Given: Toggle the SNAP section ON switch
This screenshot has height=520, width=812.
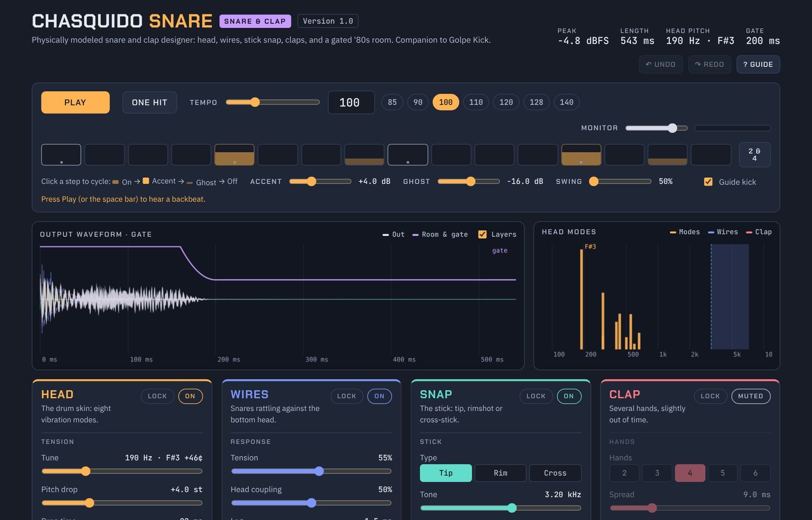Looking at the screenshot, I should [569, 396].
